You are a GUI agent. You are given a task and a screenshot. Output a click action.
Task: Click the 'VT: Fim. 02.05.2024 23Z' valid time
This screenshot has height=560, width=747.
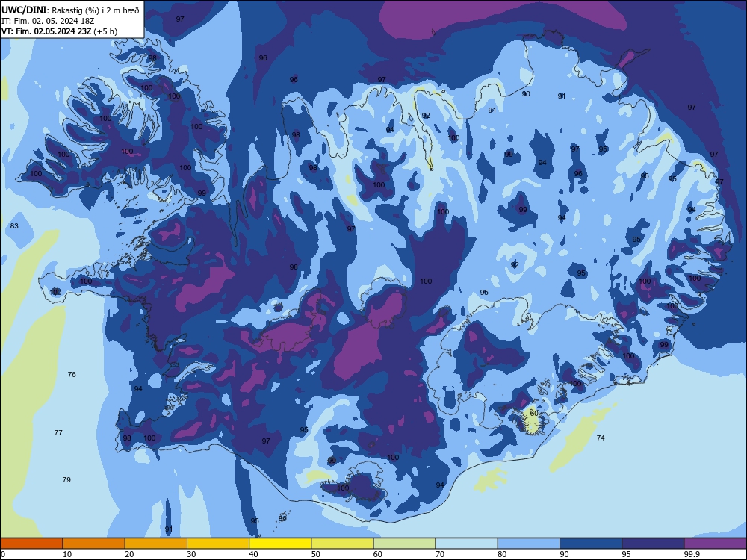pos(46,31)
